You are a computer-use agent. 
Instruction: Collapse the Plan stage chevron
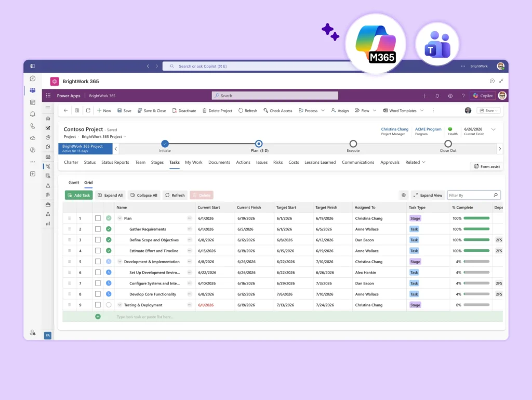pyautogui.click(x=120, y=218)
